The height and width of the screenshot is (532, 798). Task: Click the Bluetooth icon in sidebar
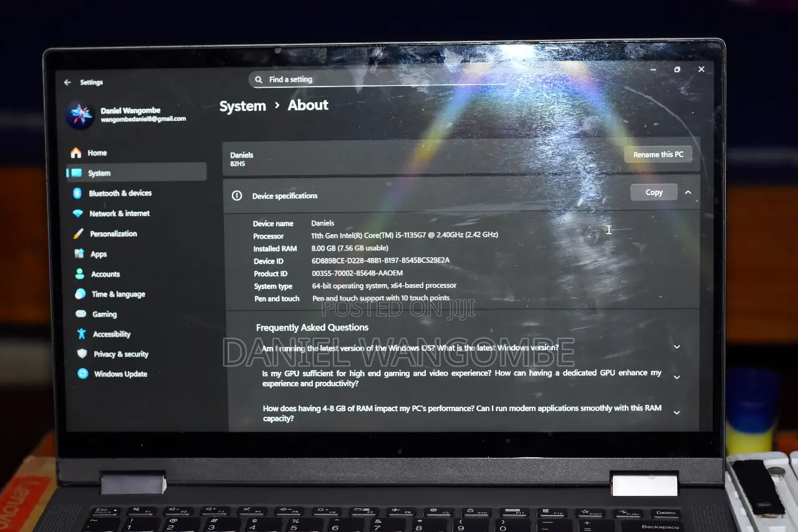(x=77, y=193)
